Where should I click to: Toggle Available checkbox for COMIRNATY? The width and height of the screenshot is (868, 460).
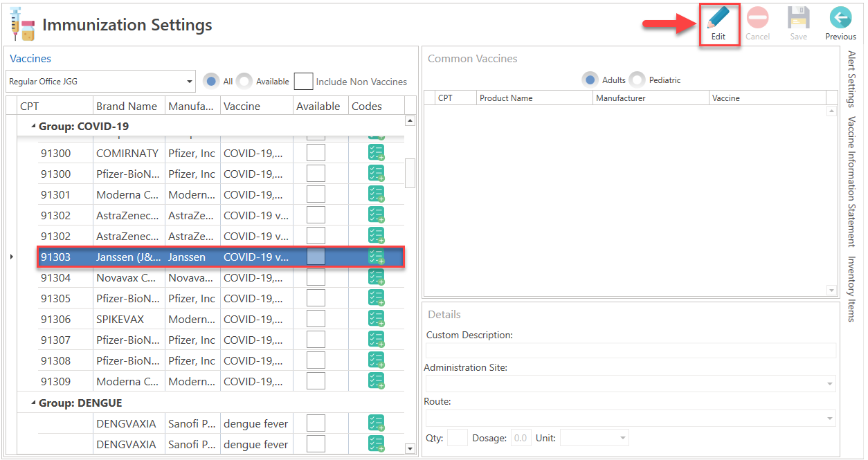pos(316,153)
